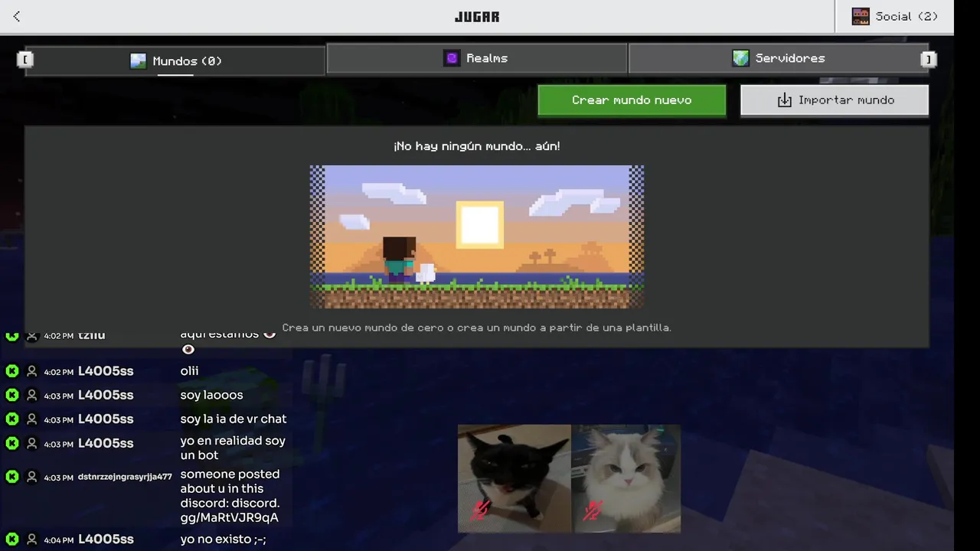Screen dimensions: 980x551
Task: Go back using the left arrow
Action: click(17, 16)
